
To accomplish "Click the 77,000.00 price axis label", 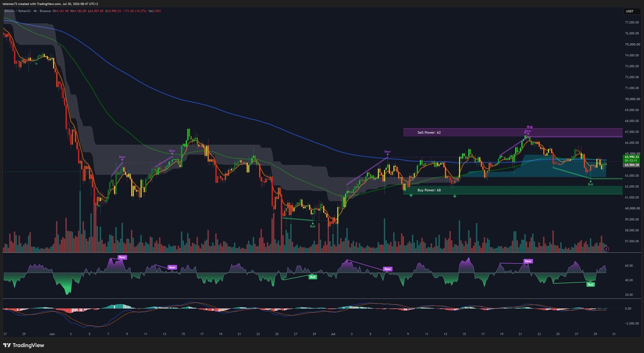I will (632, 23).
